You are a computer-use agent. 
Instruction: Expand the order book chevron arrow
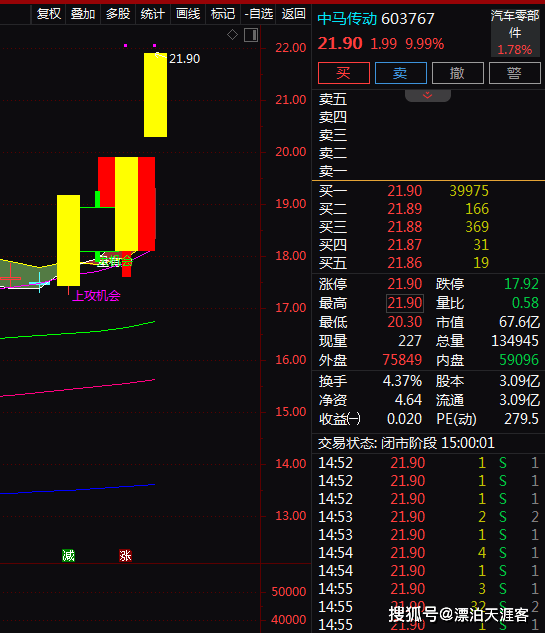tap(428, 95)
